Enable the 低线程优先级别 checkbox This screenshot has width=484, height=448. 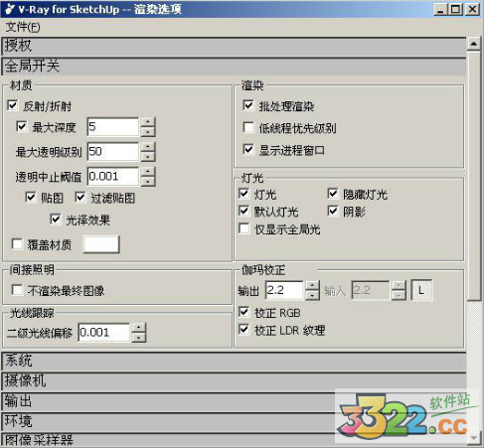pyautogui.click(x=248, y=127)
